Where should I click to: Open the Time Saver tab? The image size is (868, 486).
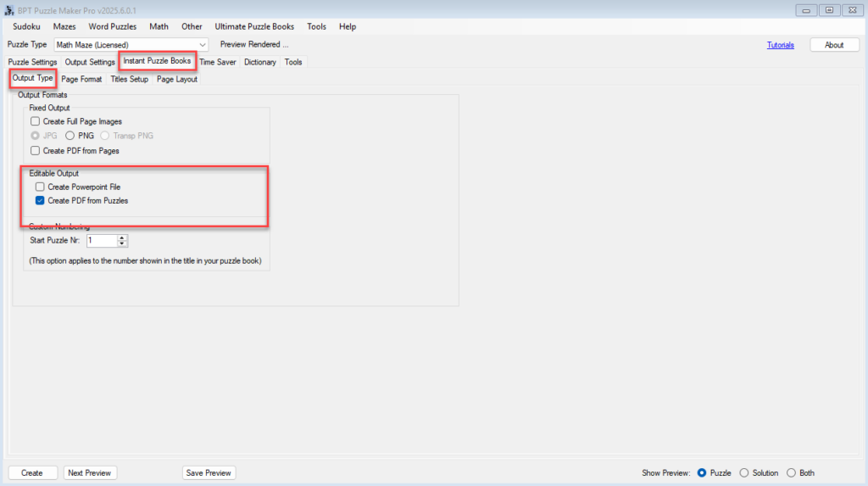pos(218,62)
